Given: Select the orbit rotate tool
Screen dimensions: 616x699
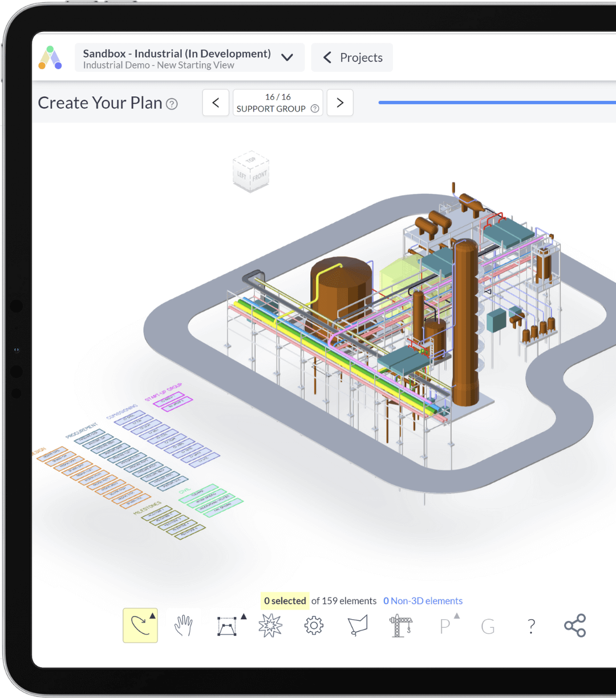Looking at the screenshot, I should [x=140, y=625].
